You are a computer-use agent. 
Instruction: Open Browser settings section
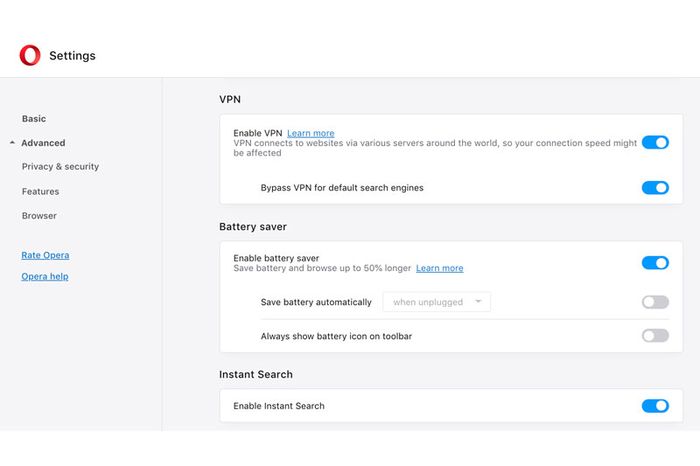pyautogui.click(x=39, y=216)
